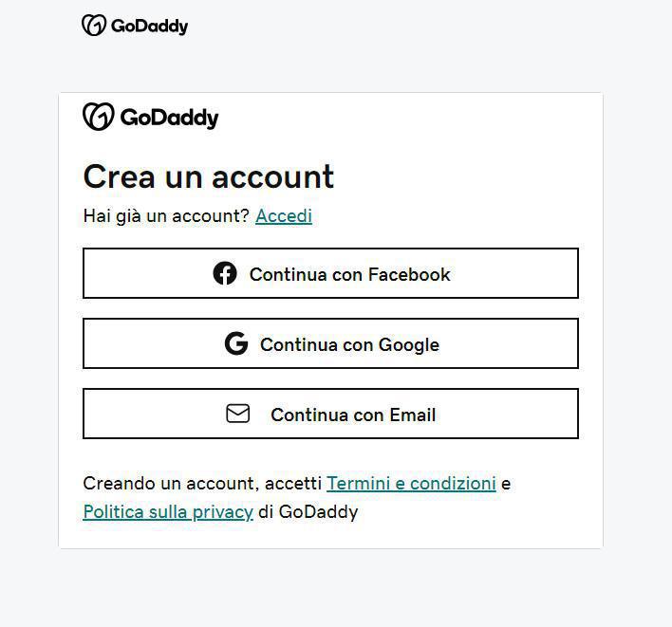Click the 'Hai già un account?' text

(166, 215)
